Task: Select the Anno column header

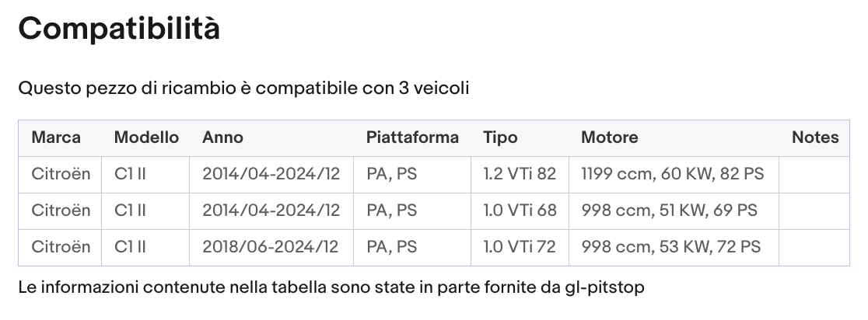Action: coord(223,137)
